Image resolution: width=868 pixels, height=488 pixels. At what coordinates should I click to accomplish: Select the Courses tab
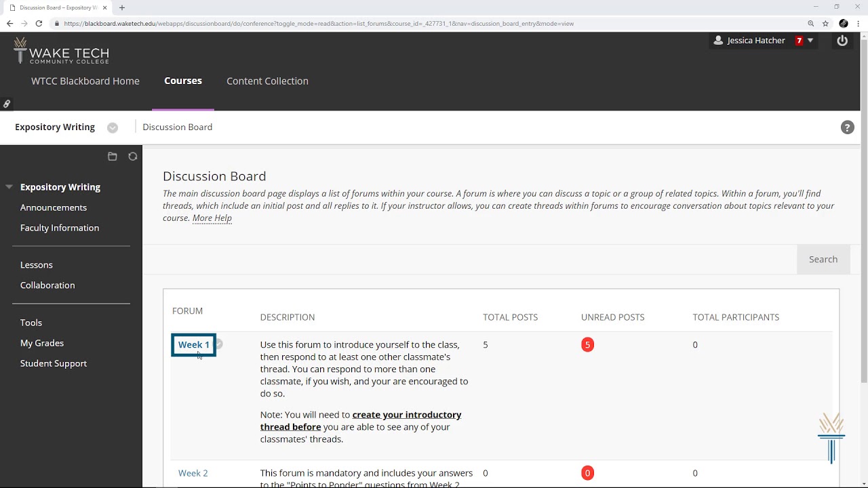click(183, 81)
